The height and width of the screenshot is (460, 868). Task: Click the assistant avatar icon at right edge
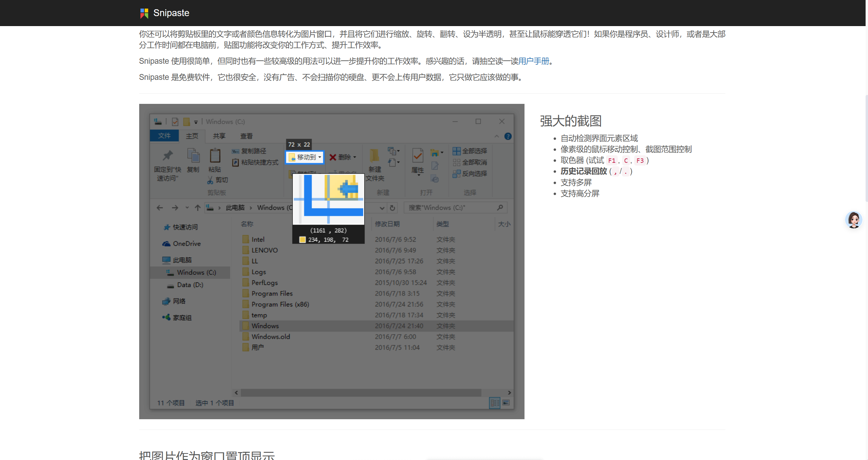[853, 220]
